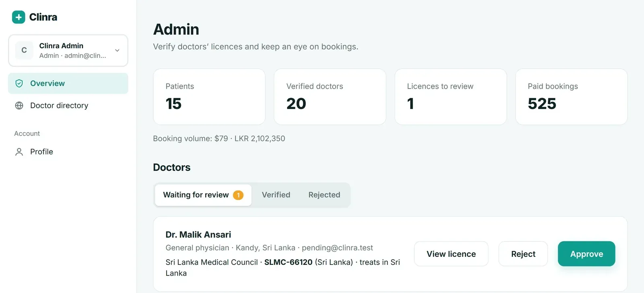
Task: Click the admin email text in switcher
Action: point(85,55)
